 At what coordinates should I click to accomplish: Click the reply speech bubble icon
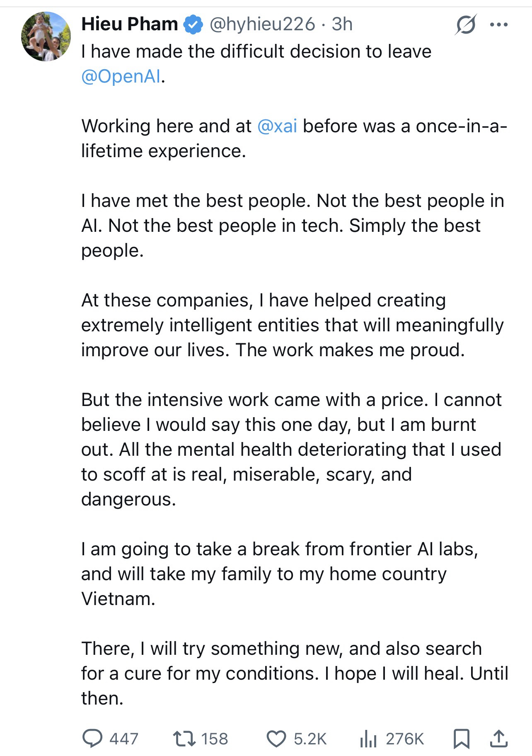92,739
